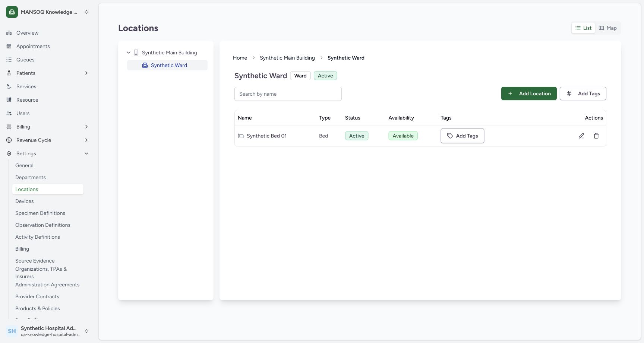Screen dimensions: 644x343
Task: Click the Add Location button
Action: coord(529,93)
